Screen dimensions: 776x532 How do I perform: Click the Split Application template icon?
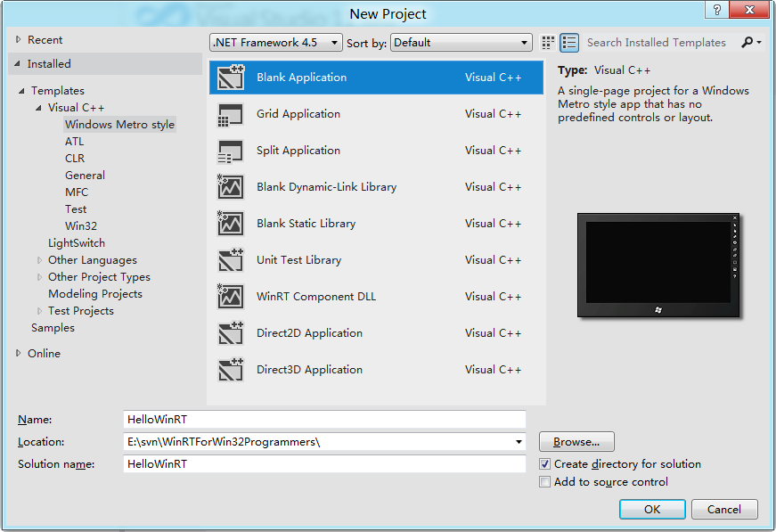coord(230,151)
